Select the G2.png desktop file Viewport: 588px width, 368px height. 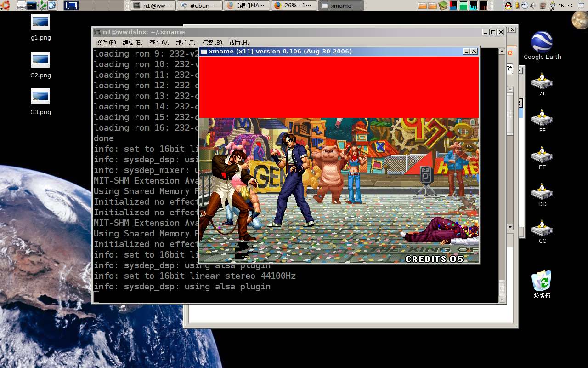(x=40, y=65)
